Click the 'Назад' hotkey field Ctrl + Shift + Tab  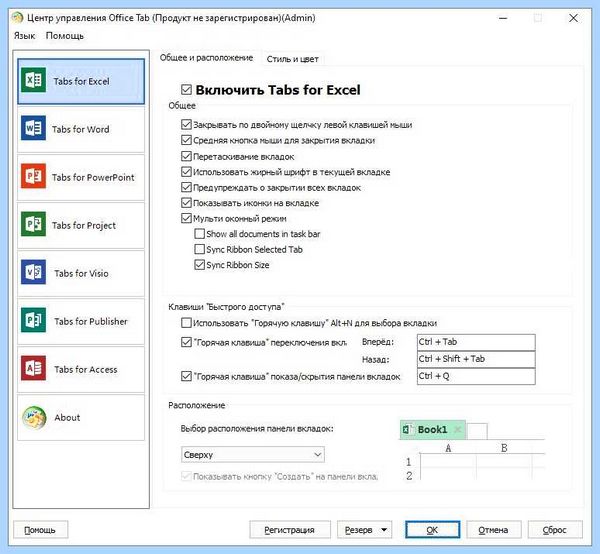click(476, 359)
